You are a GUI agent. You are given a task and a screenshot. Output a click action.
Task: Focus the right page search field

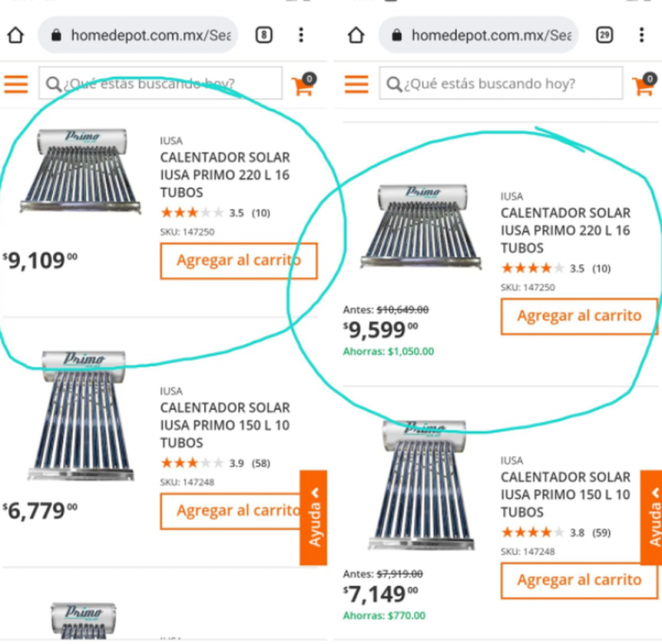[501, 84]
